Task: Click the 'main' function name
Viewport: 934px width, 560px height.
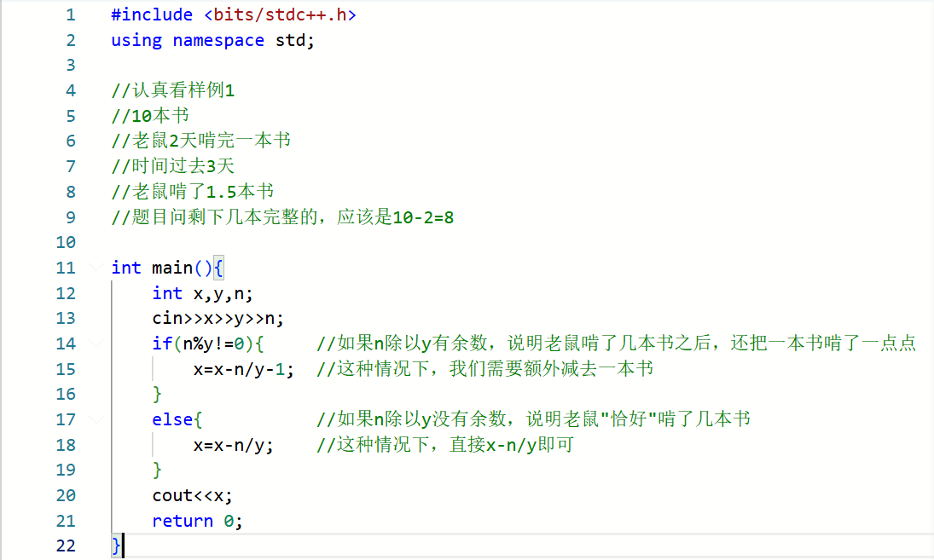Action: [x=172, y=268]
